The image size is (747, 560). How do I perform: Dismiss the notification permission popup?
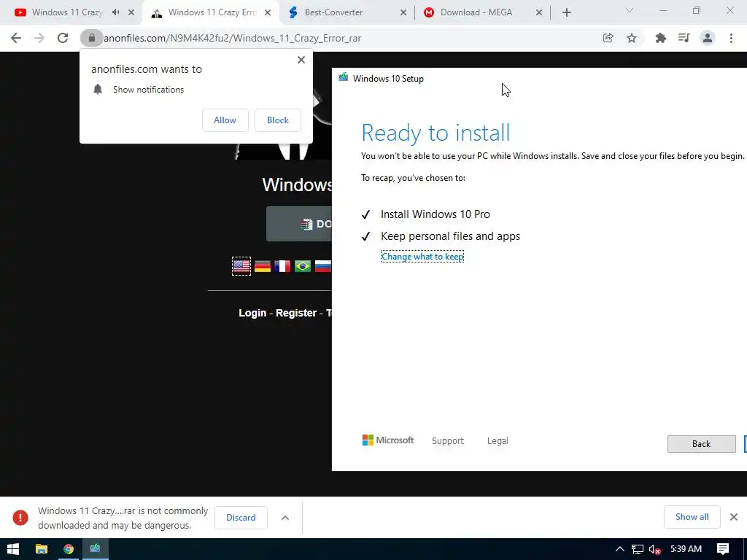pos(301,60)
